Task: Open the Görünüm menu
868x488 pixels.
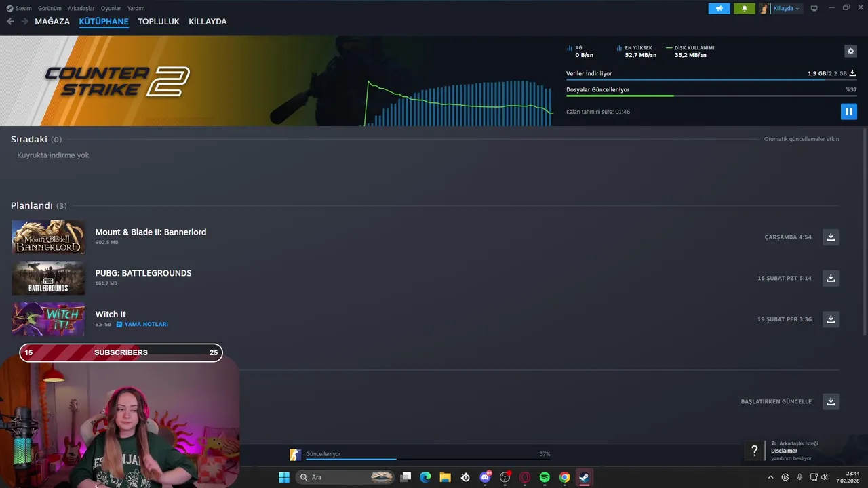Action: pyautogui.click(x=50, y=8)
